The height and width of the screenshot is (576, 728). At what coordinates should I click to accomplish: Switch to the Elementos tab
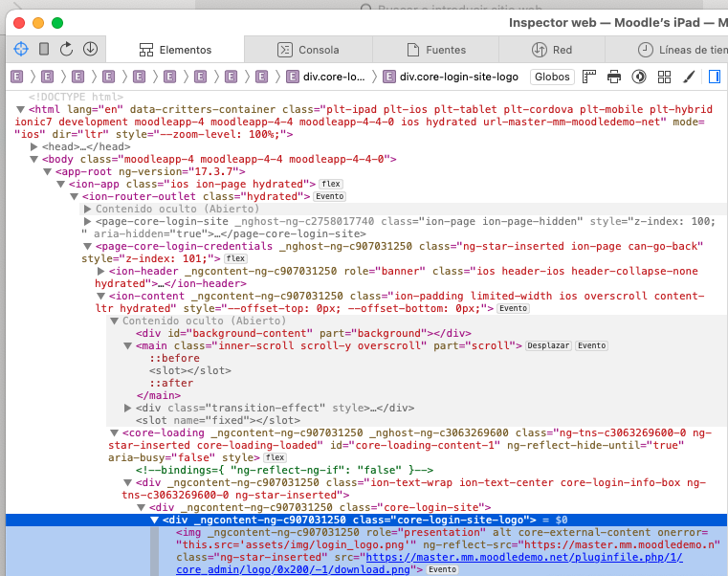coord(175,50)
